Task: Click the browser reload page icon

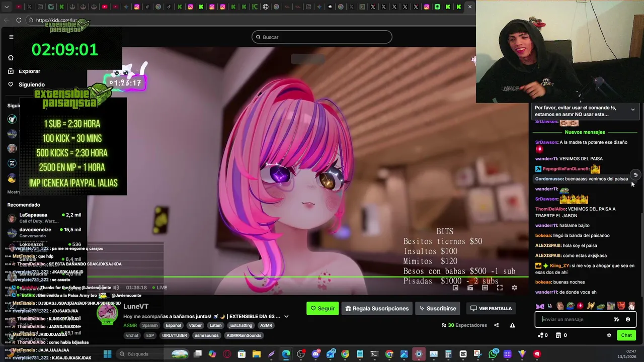Action: [19, 20]
